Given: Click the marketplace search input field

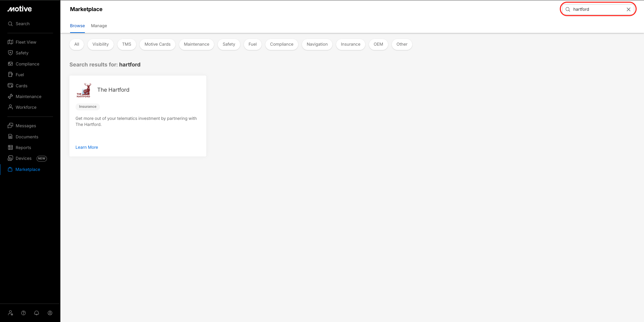Looking at the screenshot, I should (x=598, y=9).
